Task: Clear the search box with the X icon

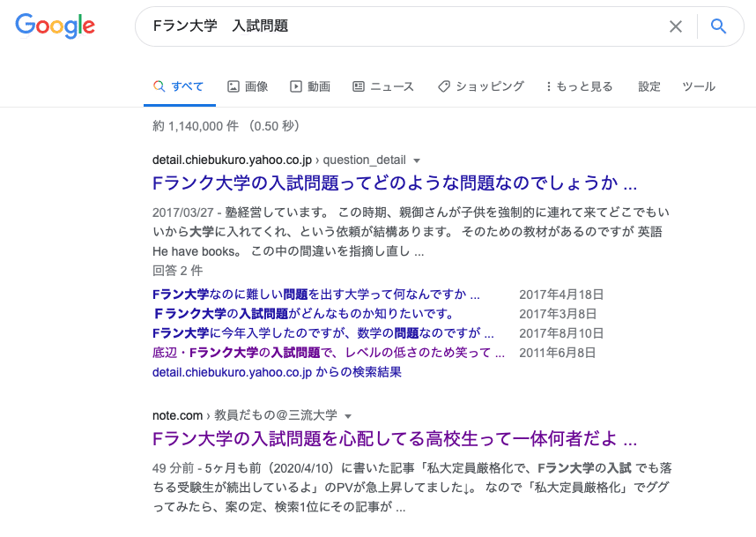Action: pyautogui.click(x=676, y=26)
